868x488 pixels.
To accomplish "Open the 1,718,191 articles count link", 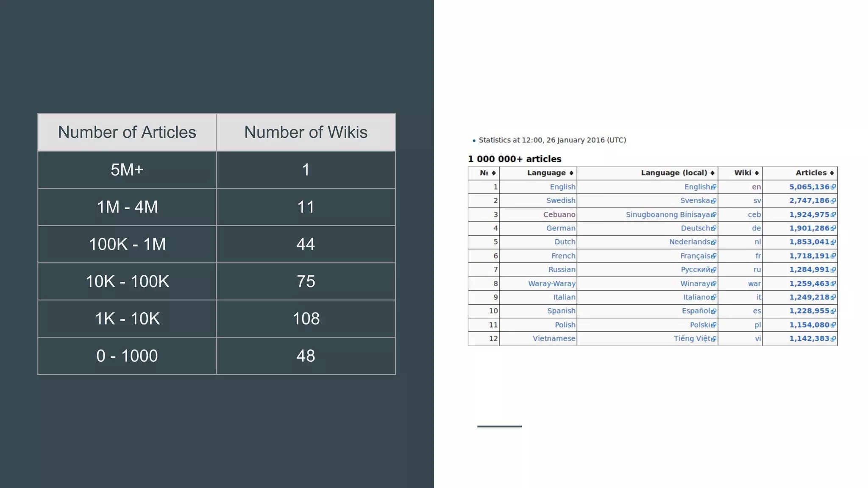I will click(x=809, y=256).
